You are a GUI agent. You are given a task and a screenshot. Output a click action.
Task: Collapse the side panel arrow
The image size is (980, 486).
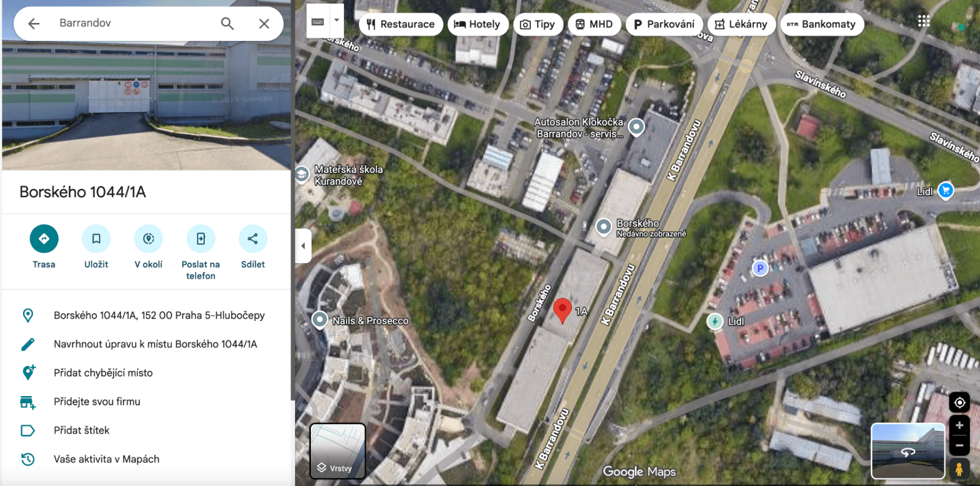point(303,246)
